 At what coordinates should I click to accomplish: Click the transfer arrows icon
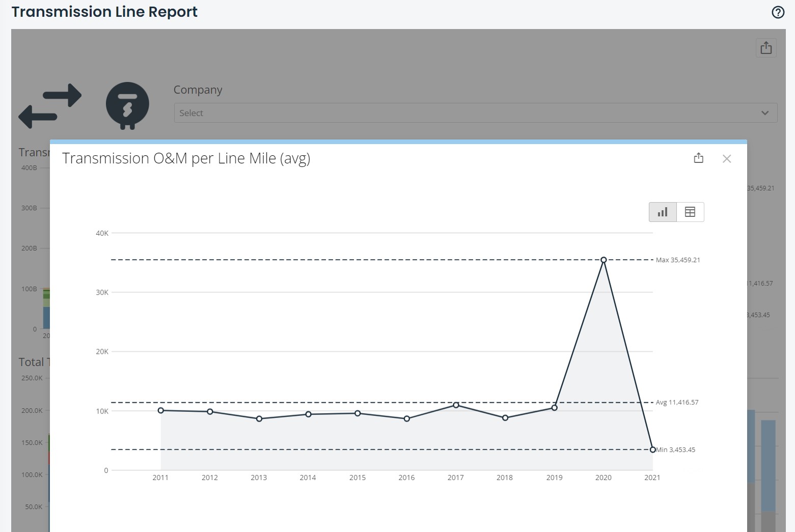point(50,106)
